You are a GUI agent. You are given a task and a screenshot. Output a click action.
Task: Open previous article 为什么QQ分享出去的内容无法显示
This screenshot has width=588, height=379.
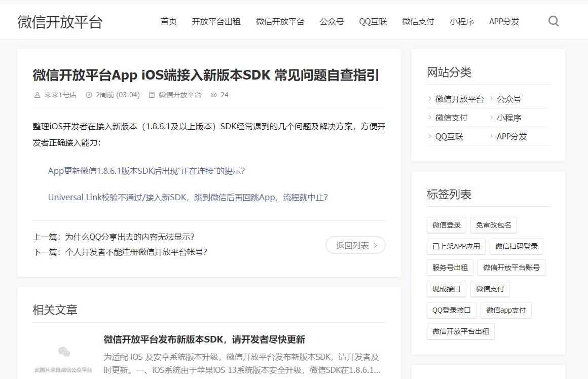(x=130, y=237)
